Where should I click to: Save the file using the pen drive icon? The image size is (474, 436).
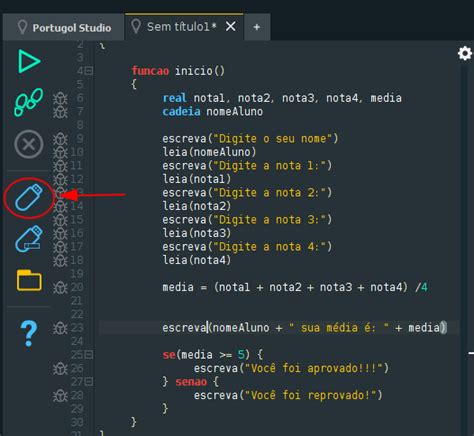pos(29,197)
